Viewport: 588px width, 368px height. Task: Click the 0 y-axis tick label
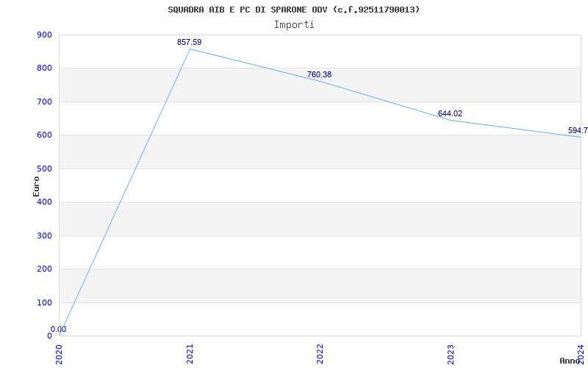(x=49, y=336)
